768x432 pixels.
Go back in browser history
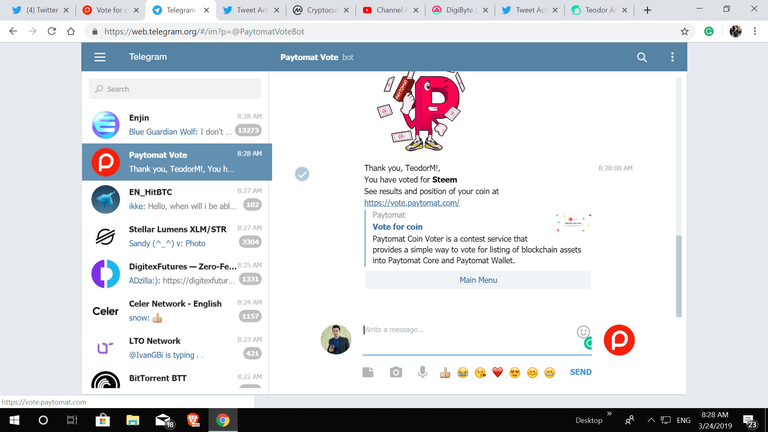point(13,31)
